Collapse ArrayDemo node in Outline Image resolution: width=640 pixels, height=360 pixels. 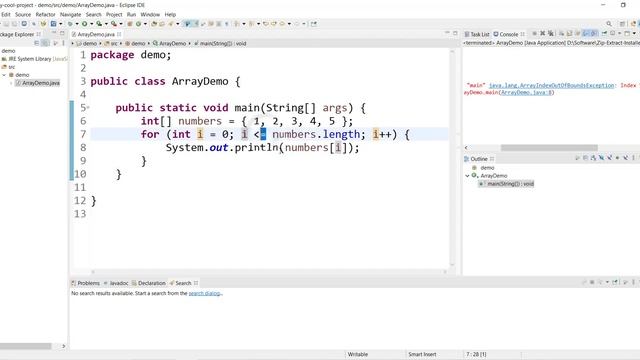click(x=467, y=176)
